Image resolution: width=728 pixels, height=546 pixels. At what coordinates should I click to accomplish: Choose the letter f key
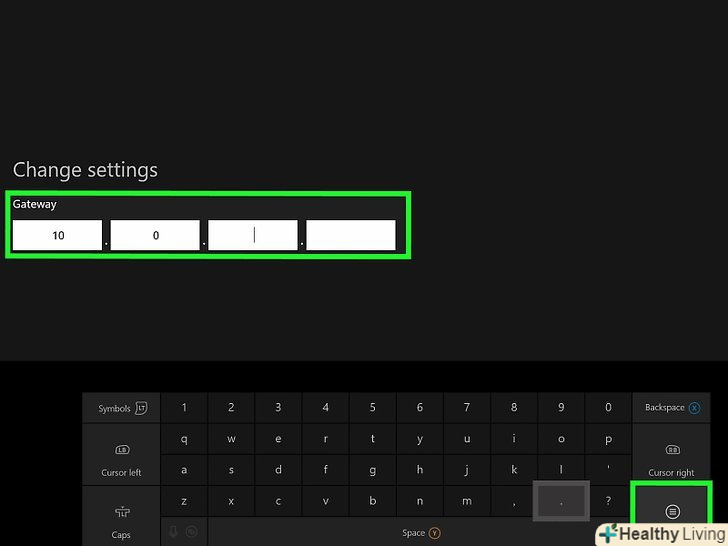325,470
